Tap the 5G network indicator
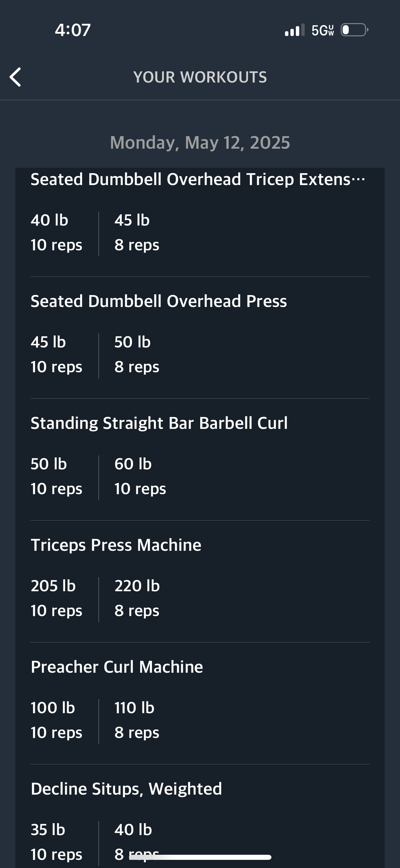This screenshot has height=868, width=400. click(323, 30)
